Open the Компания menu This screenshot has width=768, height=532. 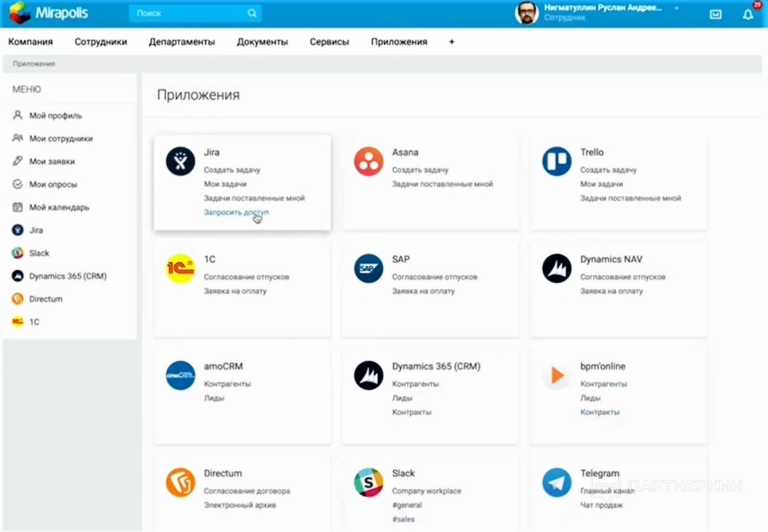[30, 42]
